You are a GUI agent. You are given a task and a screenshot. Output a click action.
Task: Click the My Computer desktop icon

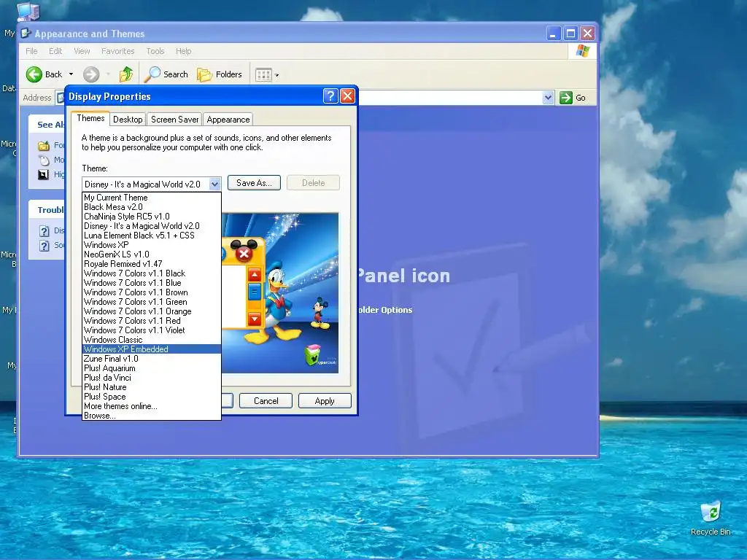point(28,10)
